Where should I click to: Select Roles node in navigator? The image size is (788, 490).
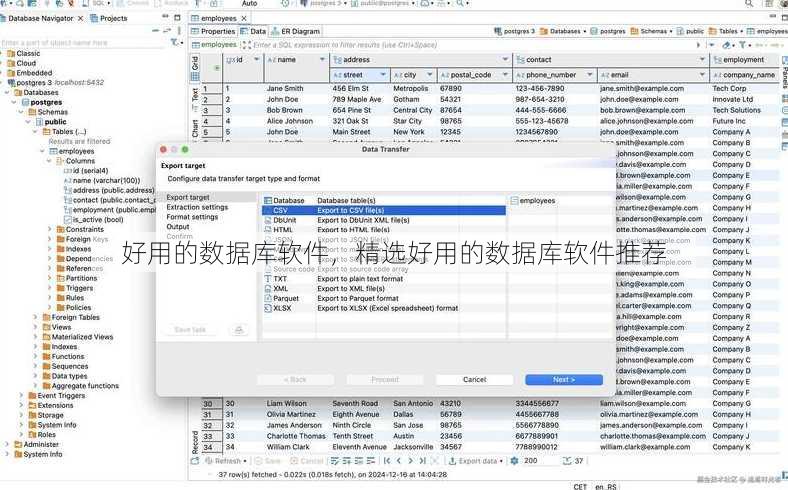tap(42, 435)
